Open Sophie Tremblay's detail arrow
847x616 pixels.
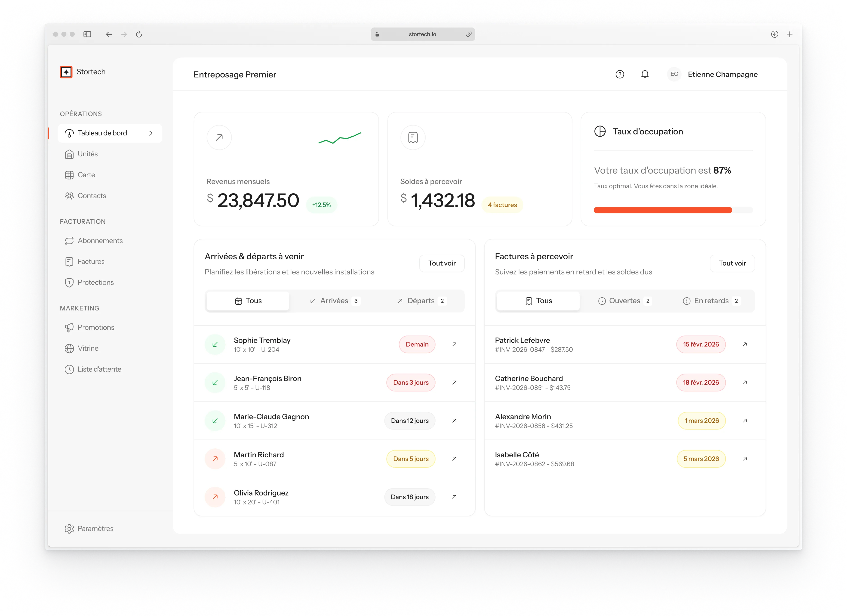455,344
